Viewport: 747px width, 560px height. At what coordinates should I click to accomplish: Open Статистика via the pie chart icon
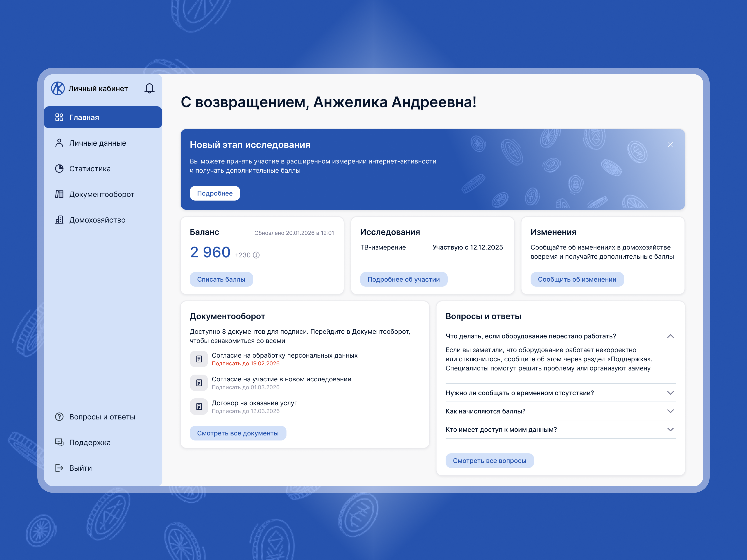[x=59, y=168]
